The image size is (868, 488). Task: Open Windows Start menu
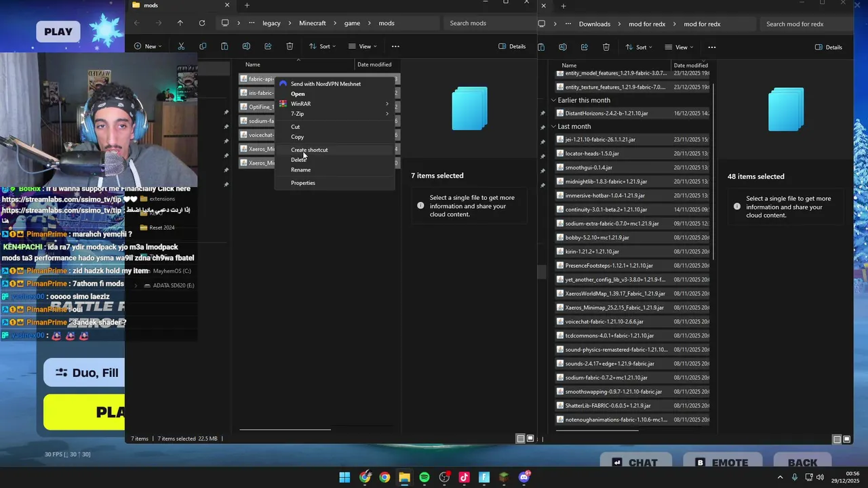[344, 477]
